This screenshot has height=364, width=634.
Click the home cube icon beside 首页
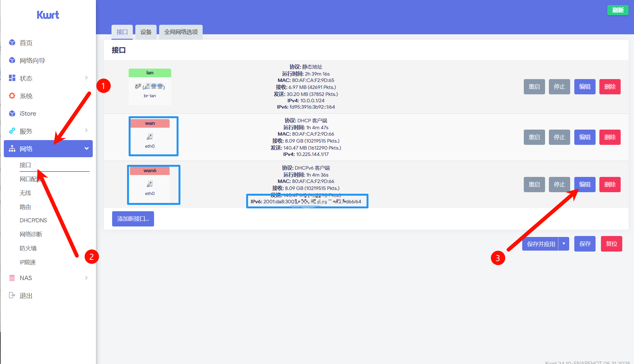click(x=12, y=43)
